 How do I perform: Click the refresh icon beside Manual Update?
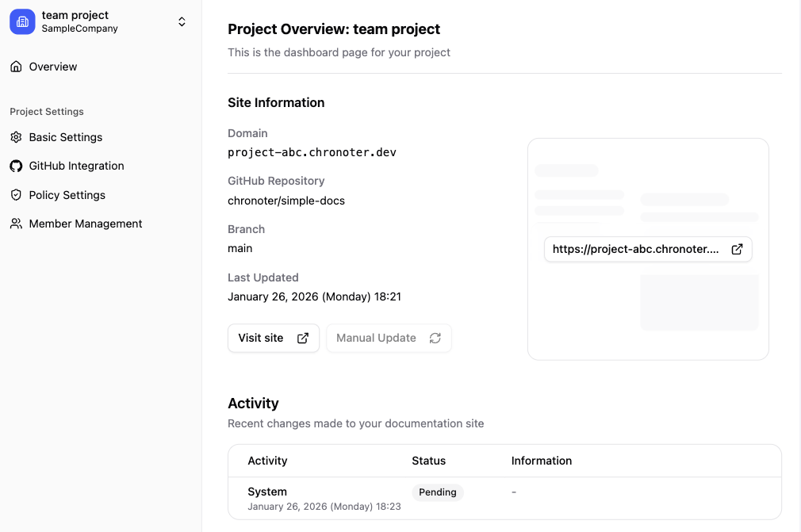tap(435, 338)
